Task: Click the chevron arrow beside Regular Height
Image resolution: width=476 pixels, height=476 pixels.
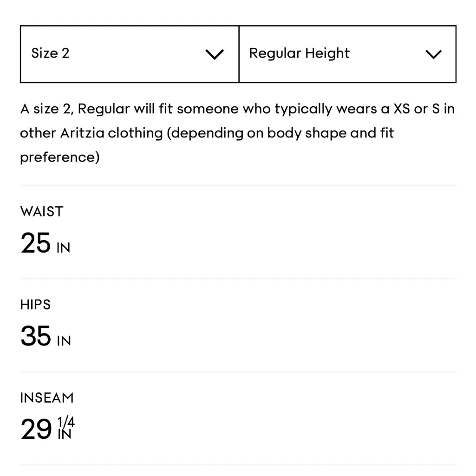Action: coord(434,54)
